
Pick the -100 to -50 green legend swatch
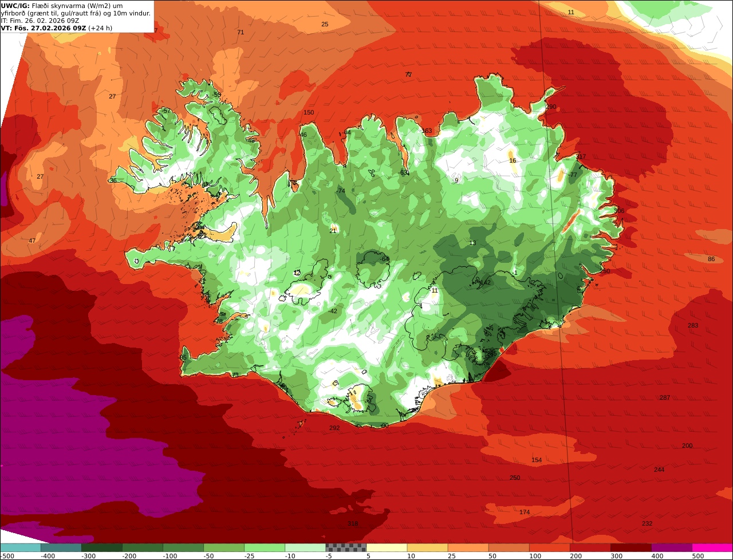coord(183,547)
